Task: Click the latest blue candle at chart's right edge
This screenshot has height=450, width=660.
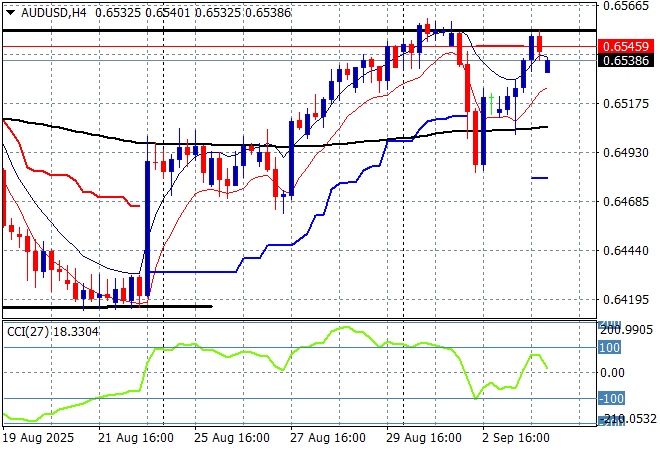Action: click(x=548, y=66)
